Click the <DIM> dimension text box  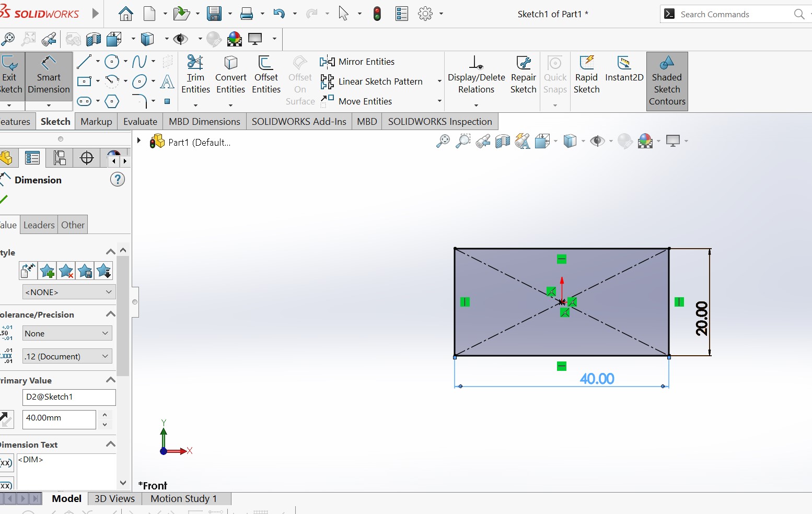(66, 471)
